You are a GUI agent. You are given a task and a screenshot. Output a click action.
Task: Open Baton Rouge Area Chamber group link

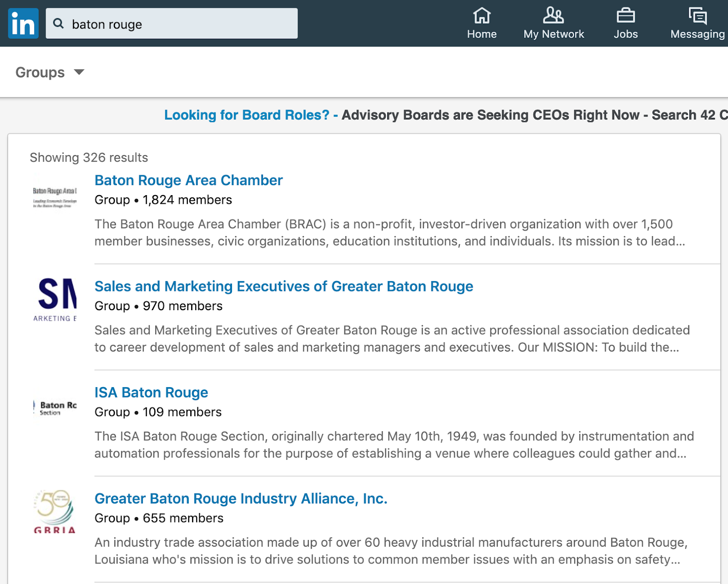[x=188, y=181]
